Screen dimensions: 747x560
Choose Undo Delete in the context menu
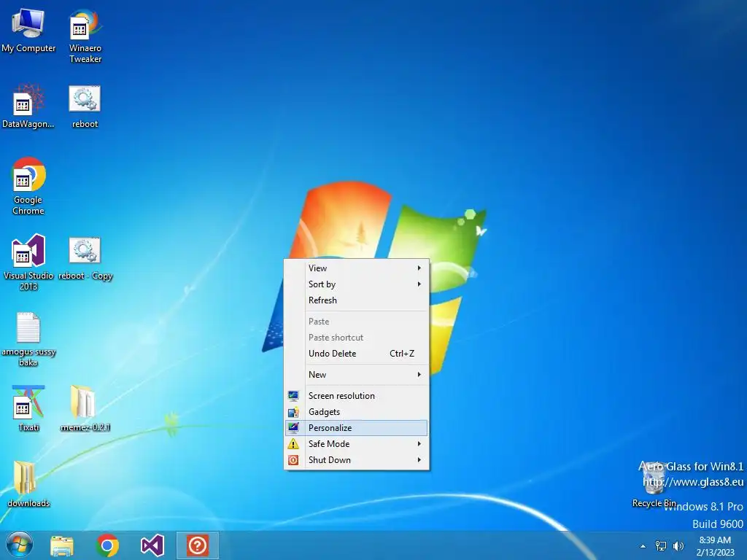(356, 354)
